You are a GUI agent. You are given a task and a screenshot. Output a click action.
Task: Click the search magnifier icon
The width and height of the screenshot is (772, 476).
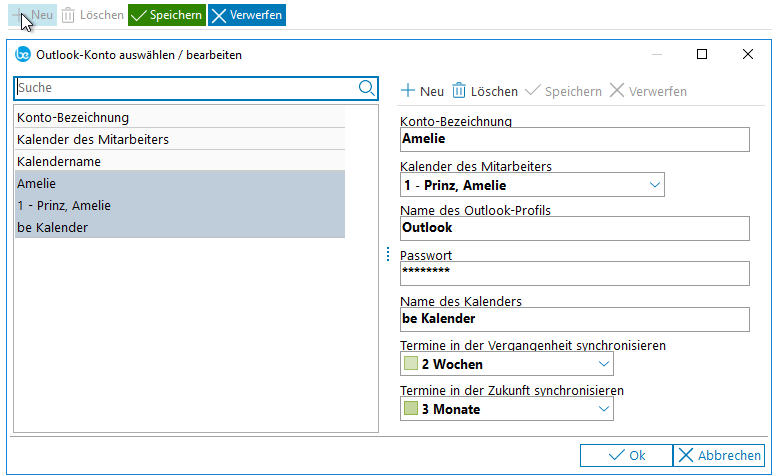[x=367, y=88]
